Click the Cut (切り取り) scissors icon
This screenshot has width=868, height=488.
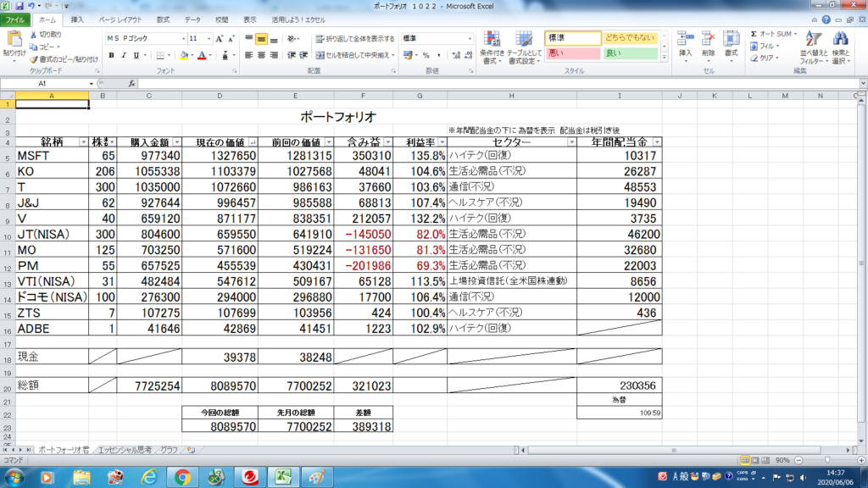point(33,34)
